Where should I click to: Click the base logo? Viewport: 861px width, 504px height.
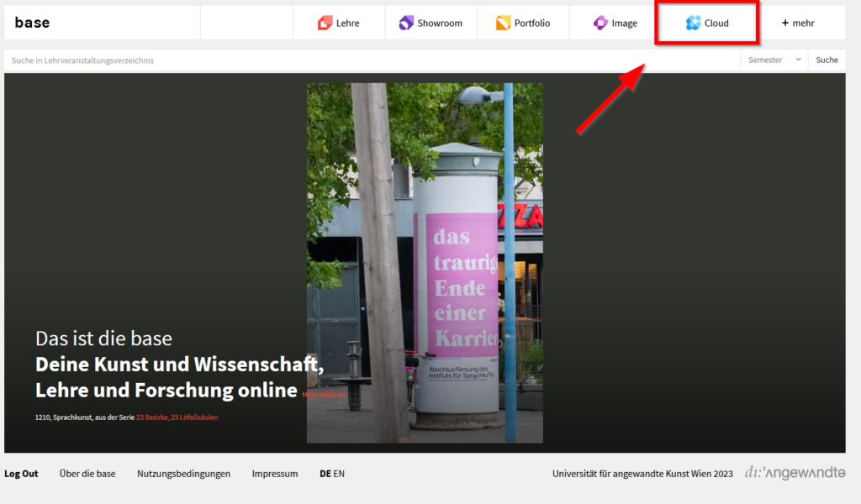pyautogui.click(x=32, y=23)
